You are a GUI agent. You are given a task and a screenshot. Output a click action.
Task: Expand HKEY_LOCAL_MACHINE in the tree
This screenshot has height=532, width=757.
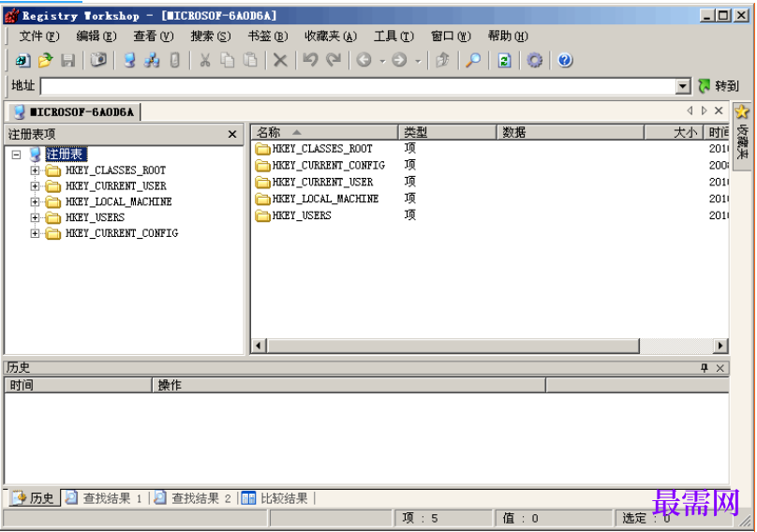(35, 201)
